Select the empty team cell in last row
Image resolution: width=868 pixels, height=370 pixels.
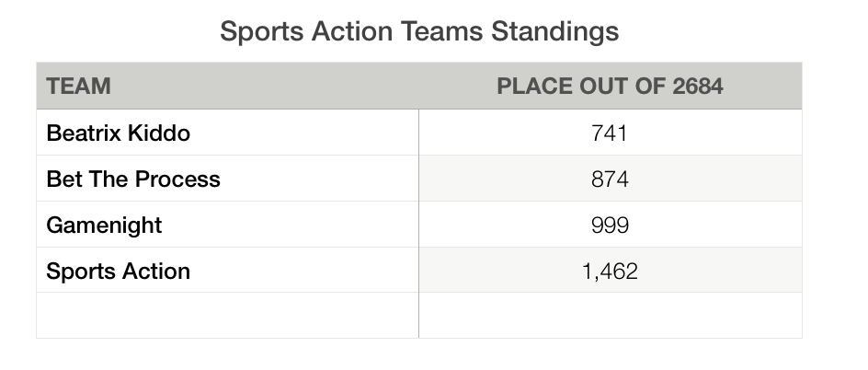(227, 315)
